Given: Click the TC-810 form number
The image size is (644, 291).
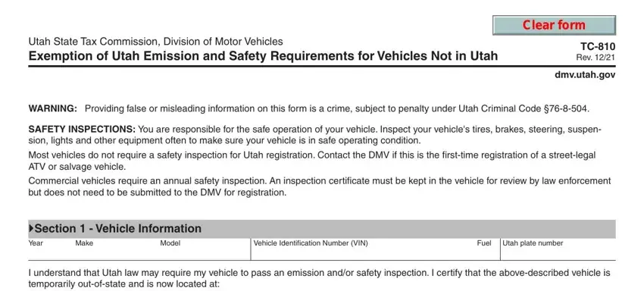Looking at the screenshot, I should [x=598, y=46].
